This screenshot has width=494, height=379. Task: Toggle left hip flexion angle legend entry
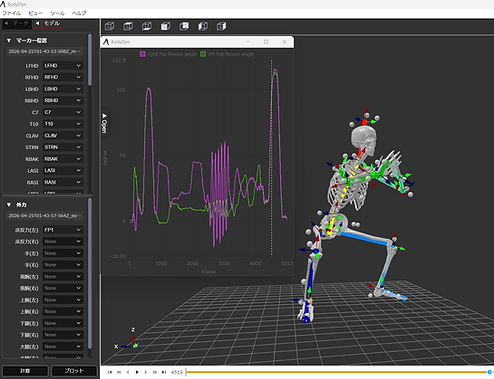227,54
